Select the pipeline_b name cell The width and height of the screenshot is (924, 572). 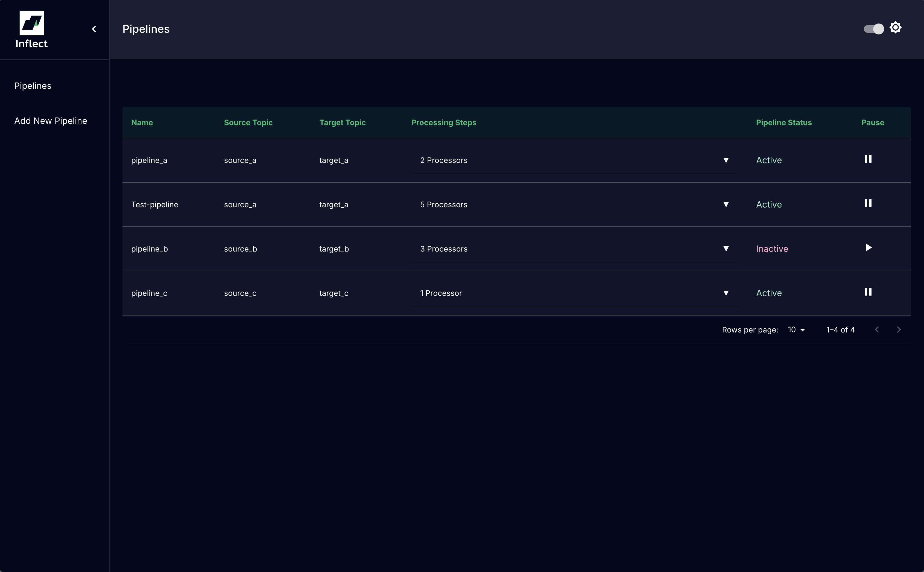click(150, 249)
